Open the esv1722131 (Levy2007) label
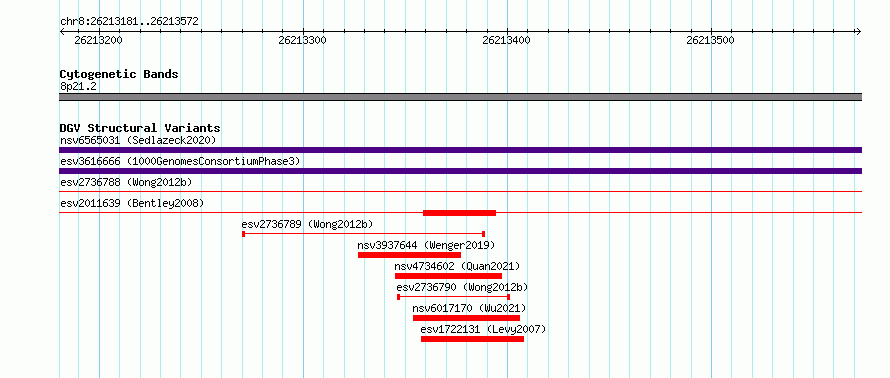The image size is (890, 378). click(483, 329)
